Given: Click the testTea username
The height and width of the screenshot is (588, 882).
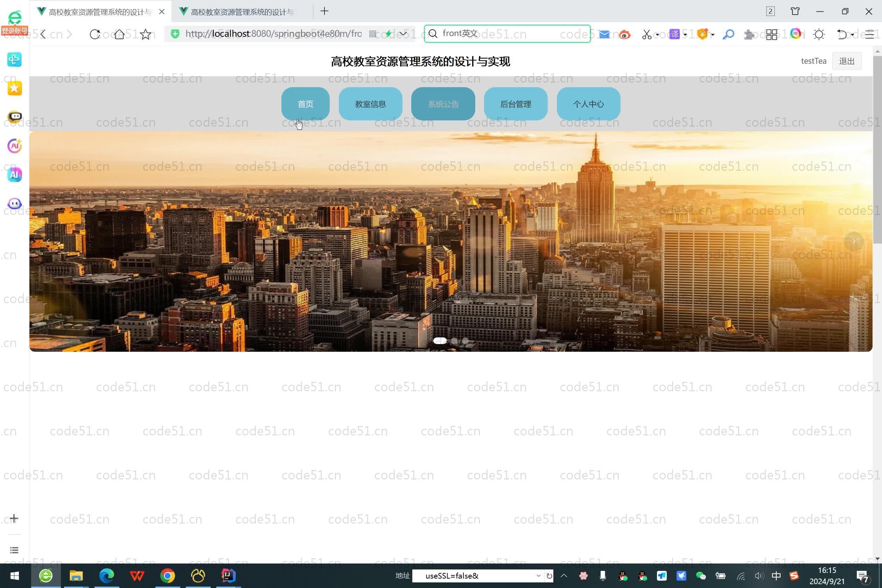Looking at the screenshot, I should [x=813, y=61].
